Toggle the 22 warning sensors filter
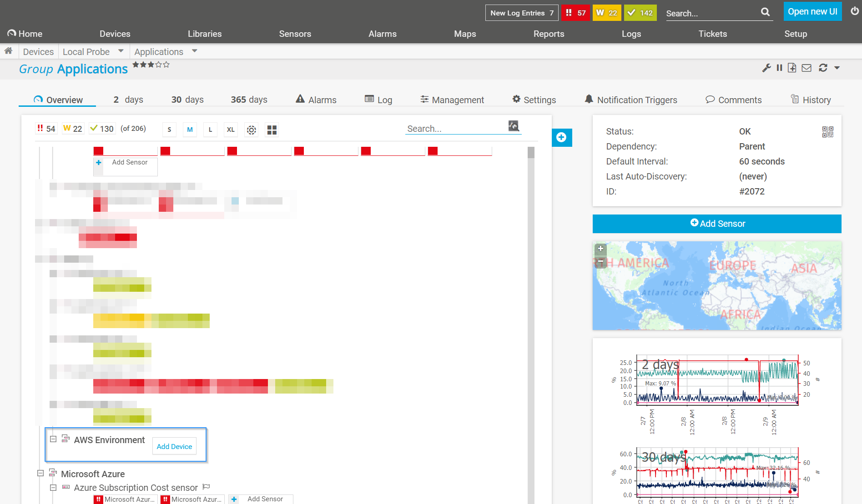862x504 pixels. (x=73, y=129)
